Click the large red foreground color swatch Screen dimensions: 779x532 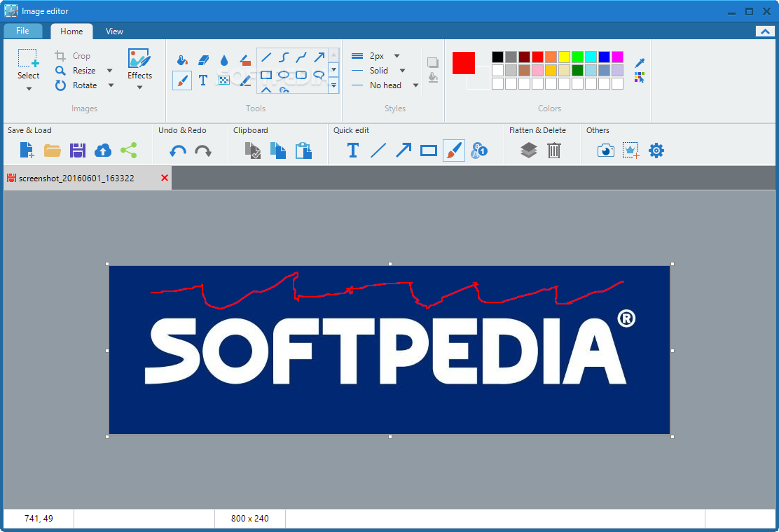point(464,63)
